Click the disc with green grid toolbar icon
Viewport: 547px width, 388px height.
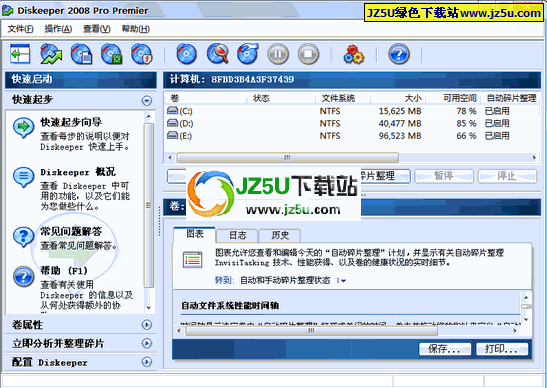pos(112,54)
